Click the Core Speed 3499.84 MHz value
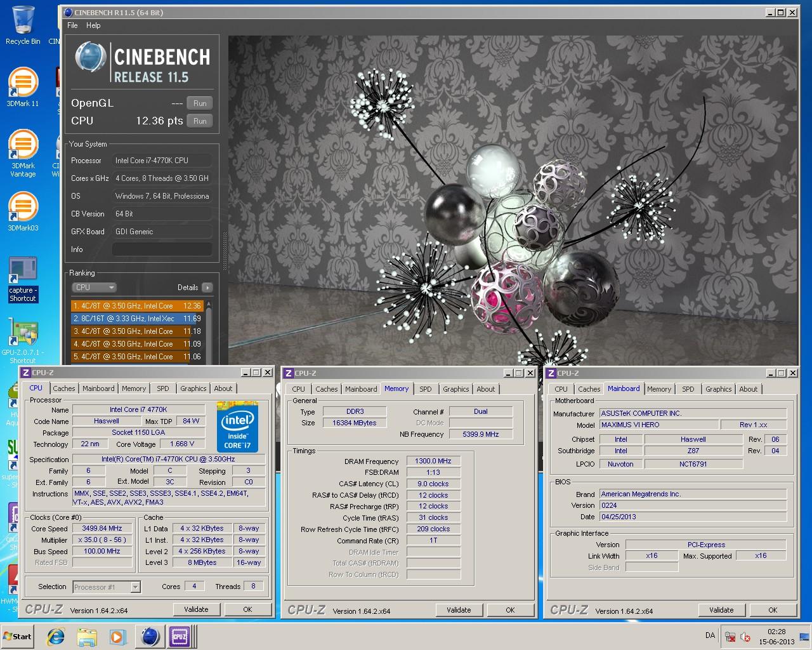This screenshot has width=812, height=650. click(102, 528)
